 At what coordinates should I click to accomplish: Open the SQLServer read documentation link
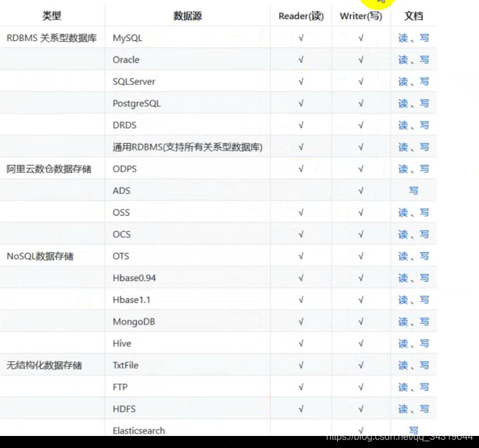click(403, 82)
